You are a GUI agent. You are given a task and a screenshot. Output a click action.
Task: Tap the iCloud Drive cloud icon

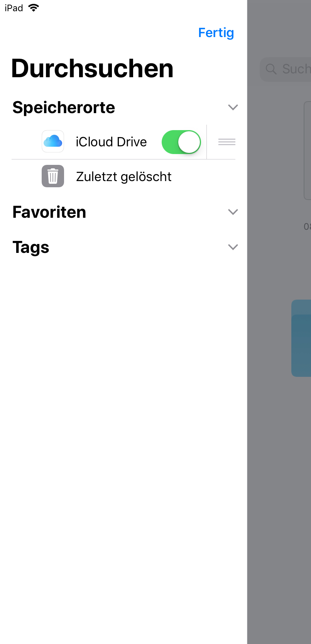click(x=53, y=141)
